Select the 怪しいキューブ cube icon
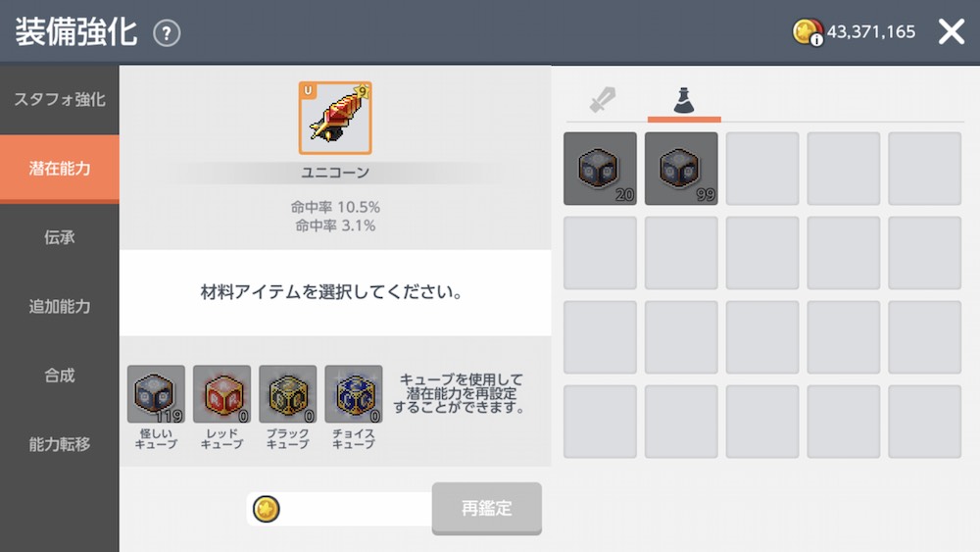This screenshot has width=980, height=552. [156, 394]
